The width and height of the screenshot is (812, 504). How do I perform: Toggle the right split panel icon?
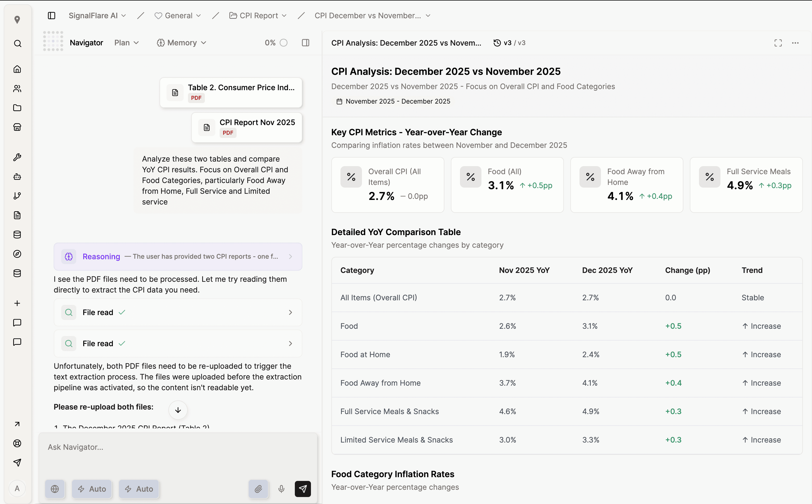coord(305,43)
